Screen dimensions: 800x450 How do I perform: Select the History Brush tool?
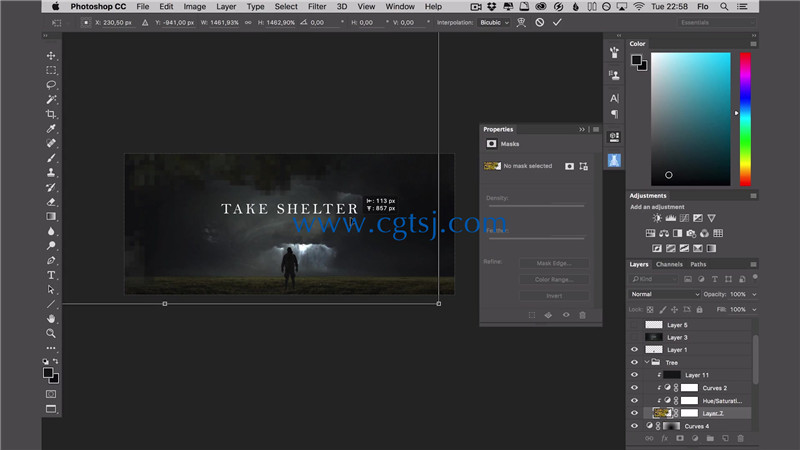tap(51, 187)
